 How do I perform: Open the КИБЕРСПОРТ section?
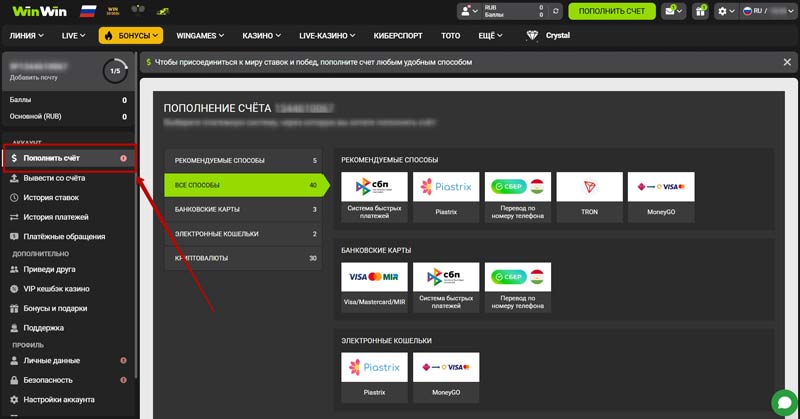pyautogui.click(x=398, y=36)
